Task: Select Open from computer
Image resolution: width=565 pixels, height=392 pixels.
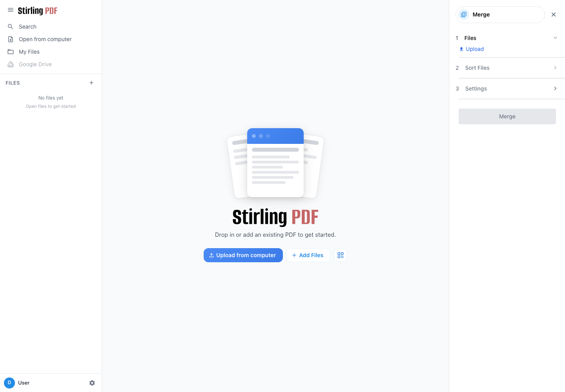Action: click(51, 39)
